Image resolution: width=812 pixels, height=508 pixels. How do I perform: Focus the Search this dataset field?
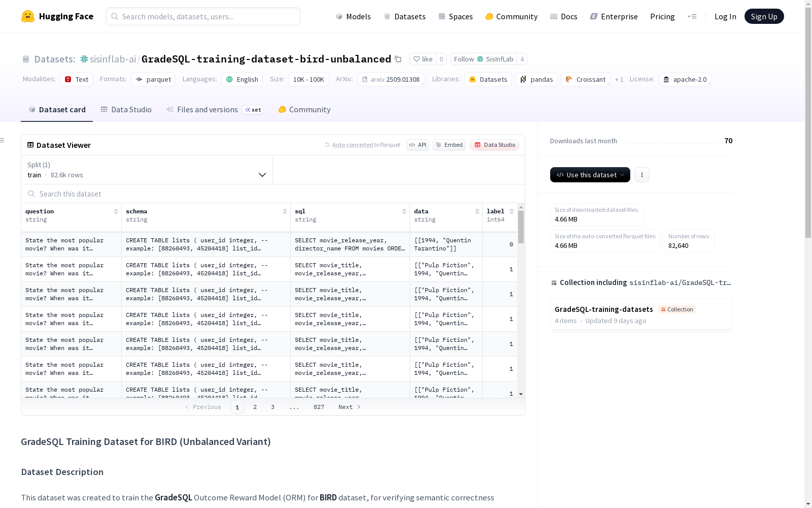click(273, 194)
